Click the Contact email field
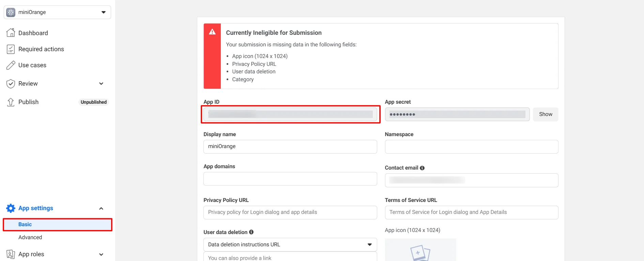The image size is (644, 261). coord(472,180)
